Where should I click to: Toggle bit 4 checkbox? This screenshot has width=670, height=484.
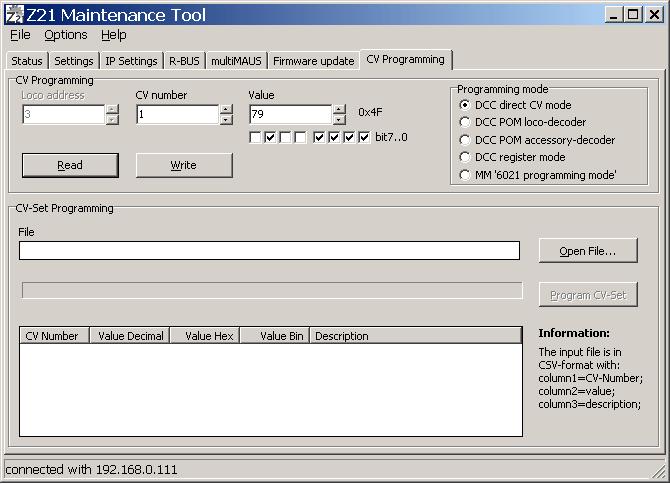coord(300,138)
